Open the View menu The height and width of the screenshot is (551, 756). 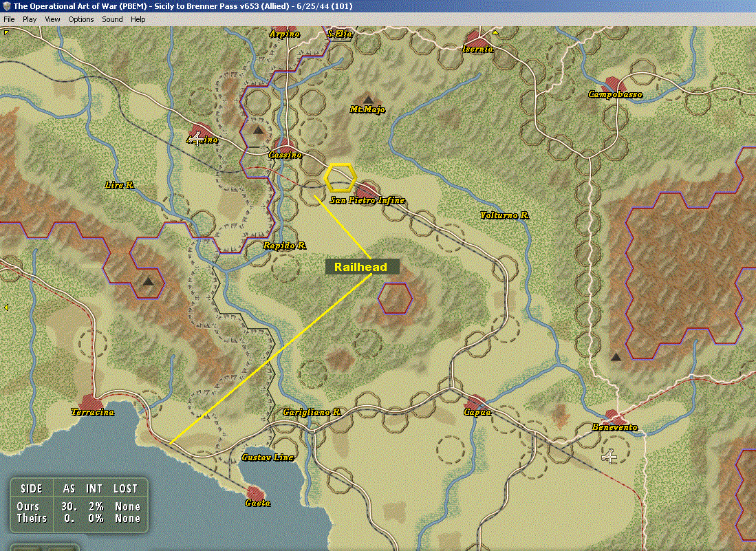tap(52, 19)
